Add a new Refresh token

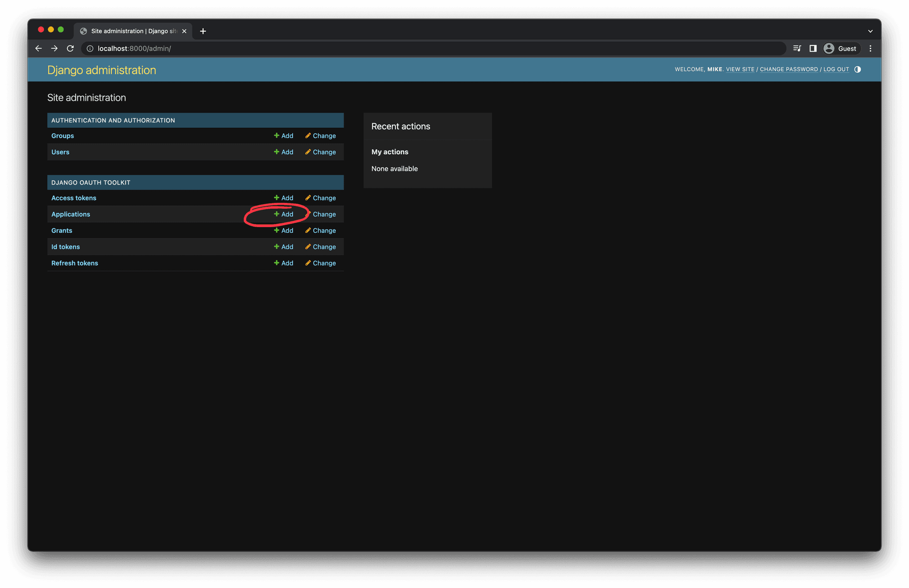(x=284, y=263)
